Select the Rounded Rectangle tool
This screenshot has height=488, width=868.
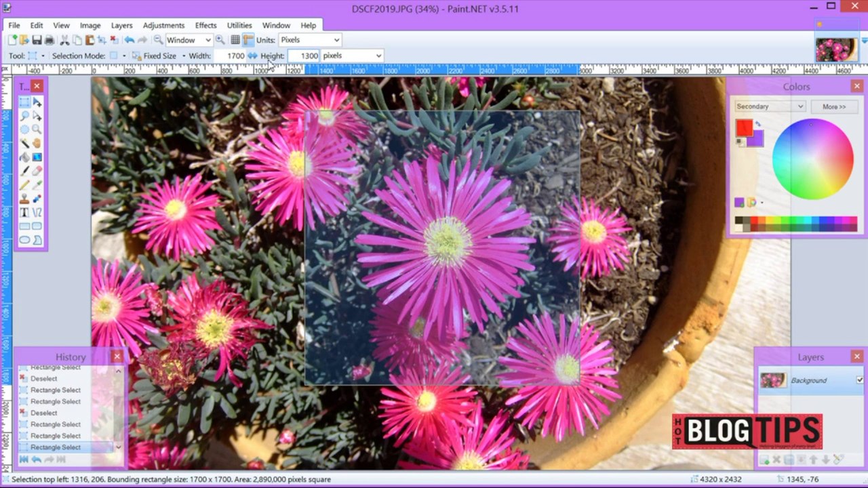[x=37, y=226]
